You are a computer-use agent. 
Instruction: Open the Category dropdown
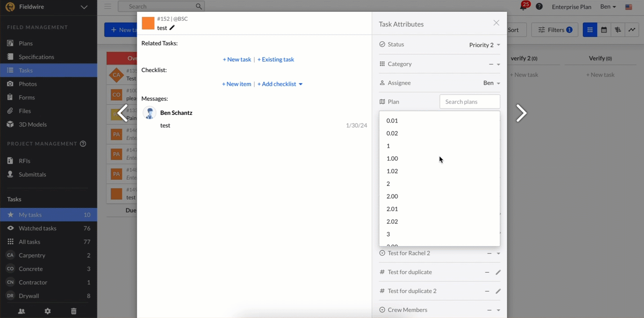pyautogui.click(x=495, y=64)
